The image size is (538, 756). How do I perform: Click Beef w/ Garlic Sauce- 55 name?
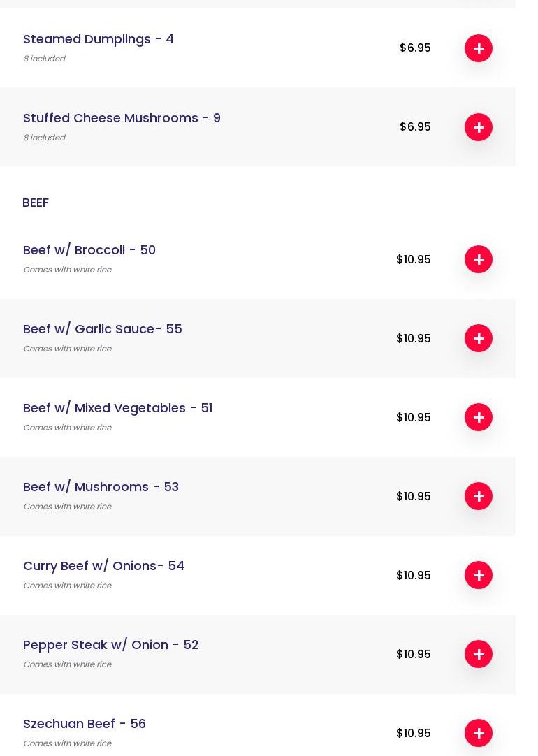click(x=103, y=329)
